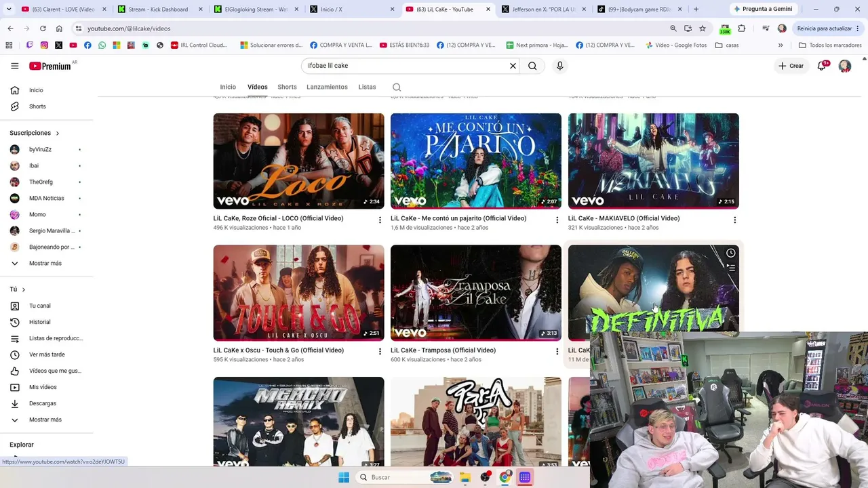Reload the page in Chrome
This screenshot has height=488, width=868.
tap(43, 28)
